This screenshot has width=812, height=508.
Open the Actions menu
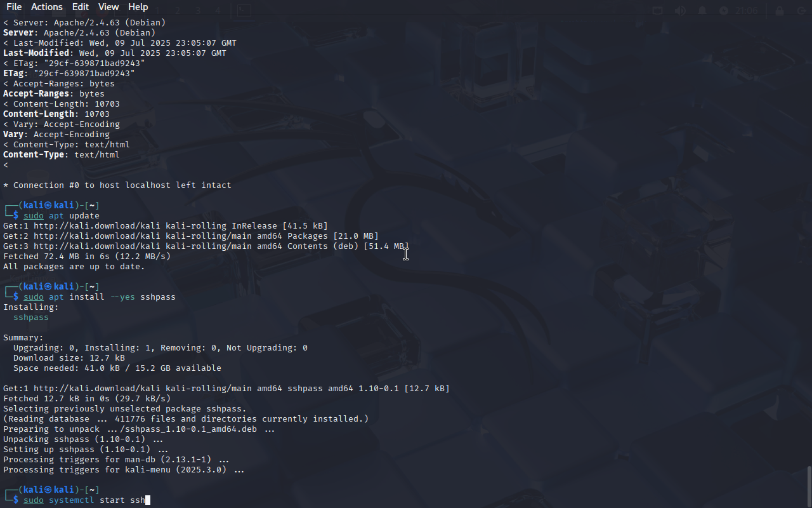coord(47,7)
